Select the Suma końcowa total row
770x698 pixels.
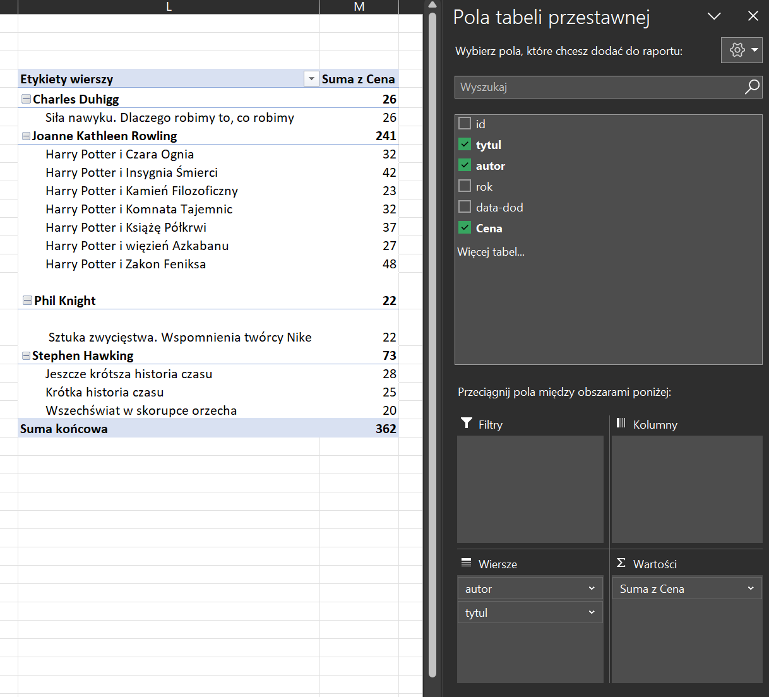point(64,429)
